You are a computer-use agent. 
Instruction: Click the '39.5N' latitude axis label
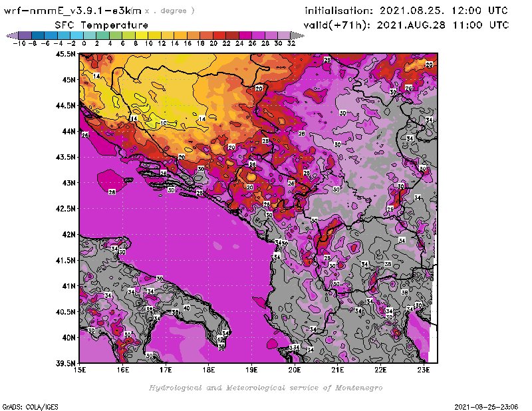point(65,363)
